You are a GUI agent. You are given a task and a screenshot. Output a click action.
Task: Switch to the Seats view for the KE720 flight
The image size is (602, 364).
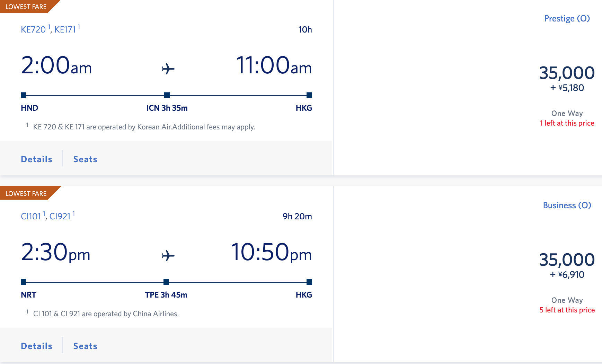click(x=85, y=159)
